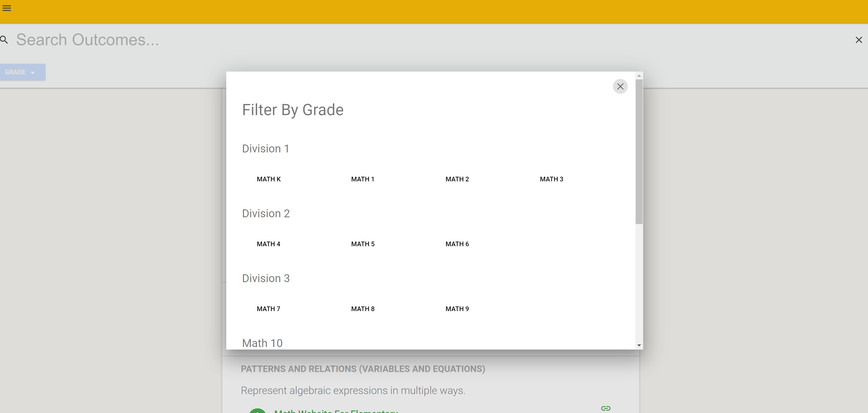The height and width of the screenshot is (413, 868).
Task: Select MATH K grade filter
Action: (x=269, y=179)
